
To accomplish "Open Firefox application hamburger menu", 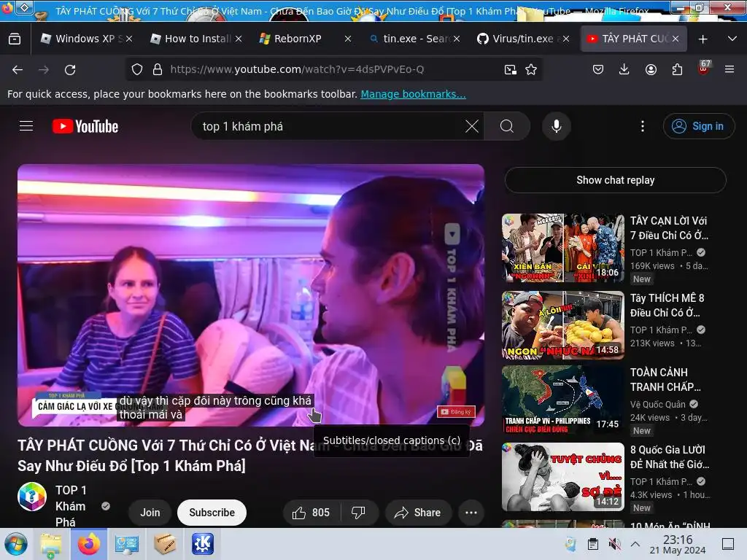I will point(729,69).
